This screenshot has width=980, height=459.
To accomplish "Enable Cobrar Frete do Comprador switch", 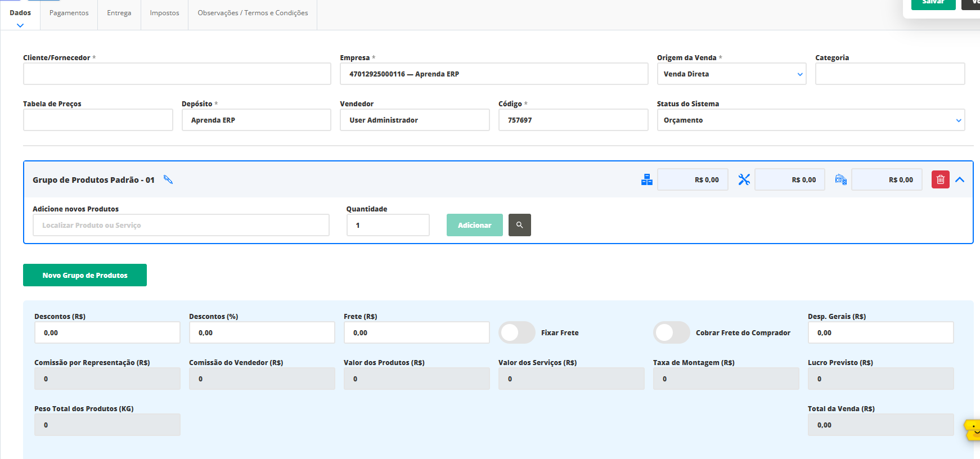I will coord(671,332).
